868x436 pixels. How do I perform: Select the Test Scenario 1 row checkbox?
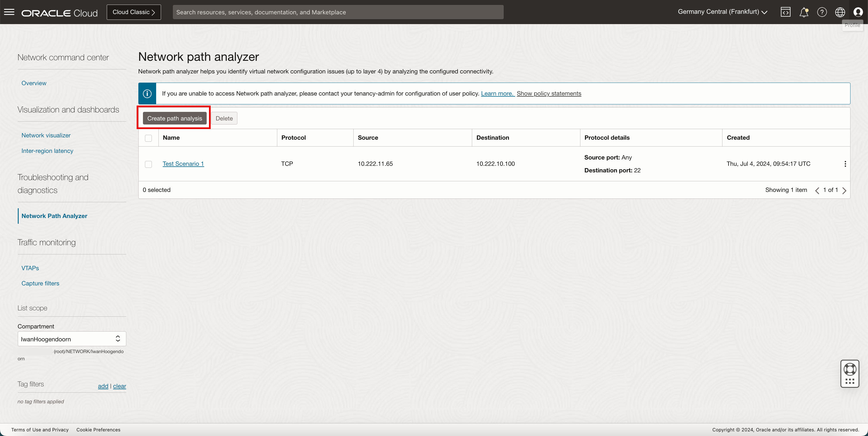148,164
